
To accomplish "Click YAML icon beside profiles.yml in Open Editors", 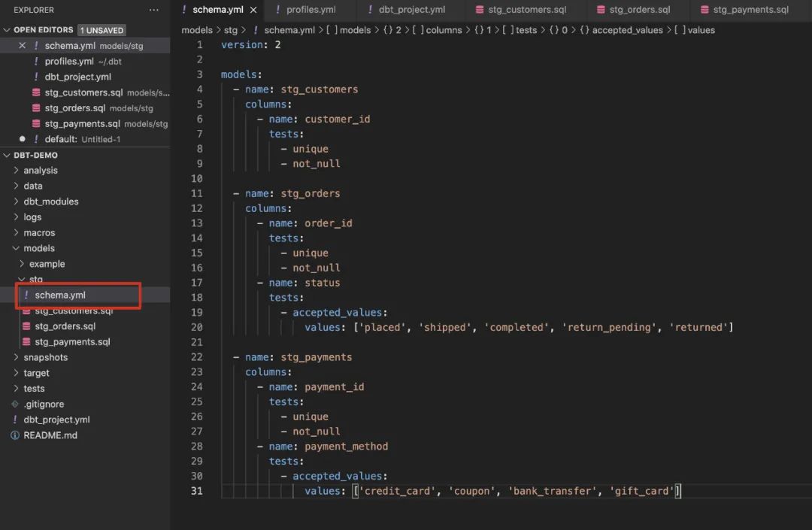I will point(36,61).
